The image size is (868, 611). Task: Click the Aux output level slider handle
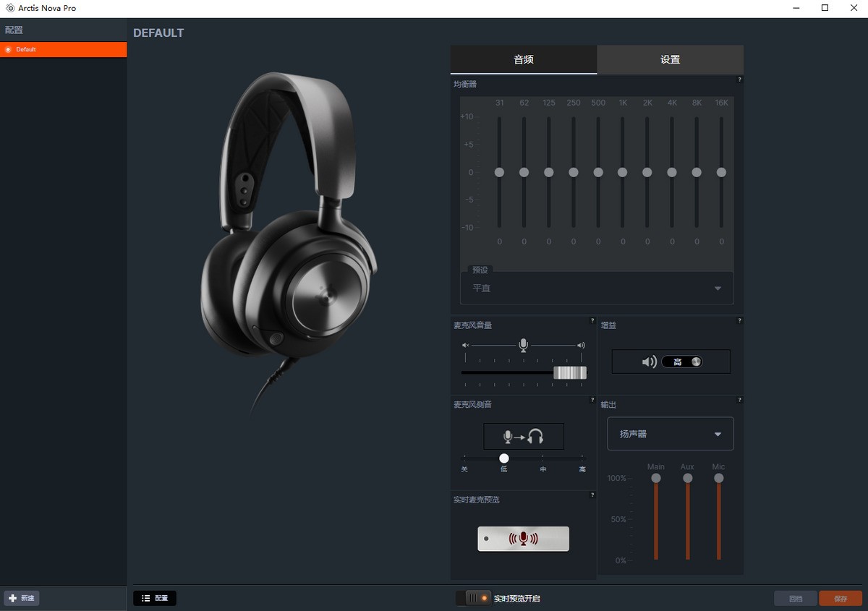(687, 478)
